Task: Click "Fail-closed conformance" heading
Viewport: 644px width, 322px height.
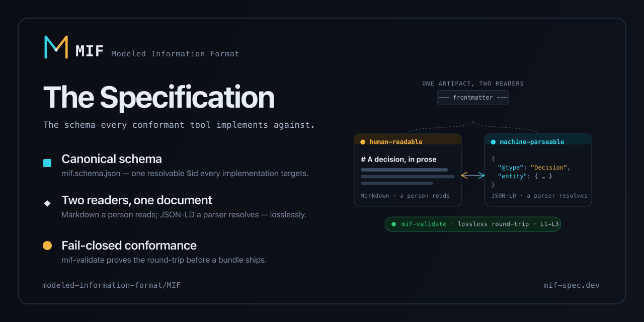Action: 129,246
